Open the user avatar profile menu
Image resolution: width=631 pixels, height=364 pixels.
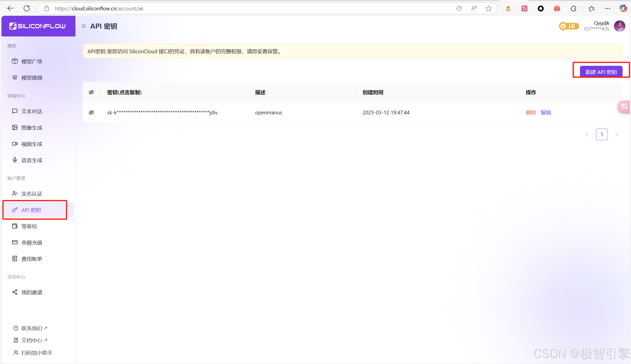[619, 26]
